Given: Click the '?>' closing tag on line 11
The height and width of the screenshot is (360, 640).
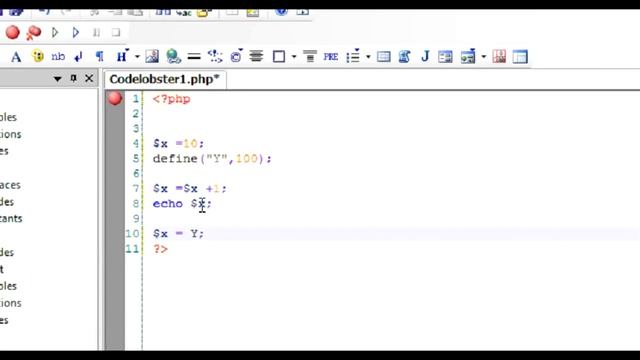Looking at the screenshot, I should click(160, 249).
